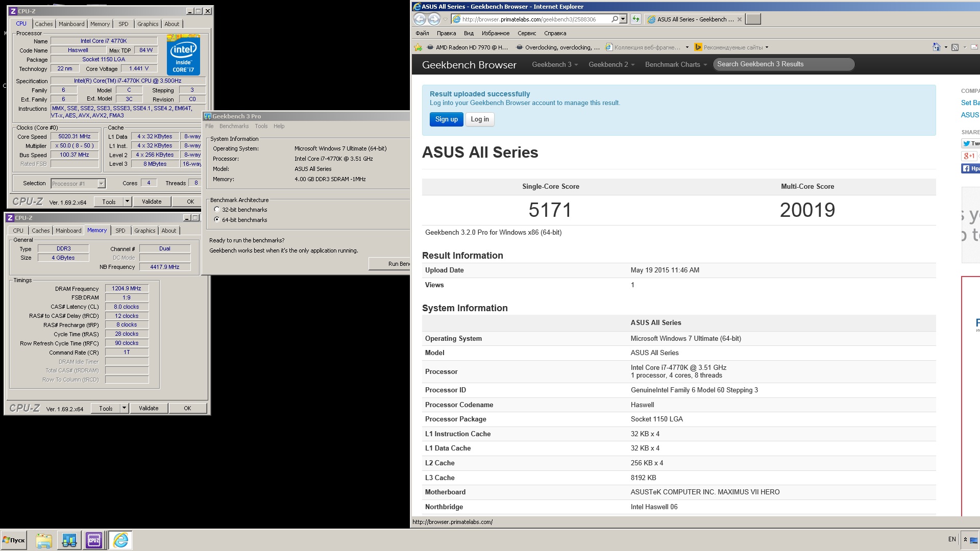Click the IE Home page icon

936,47
